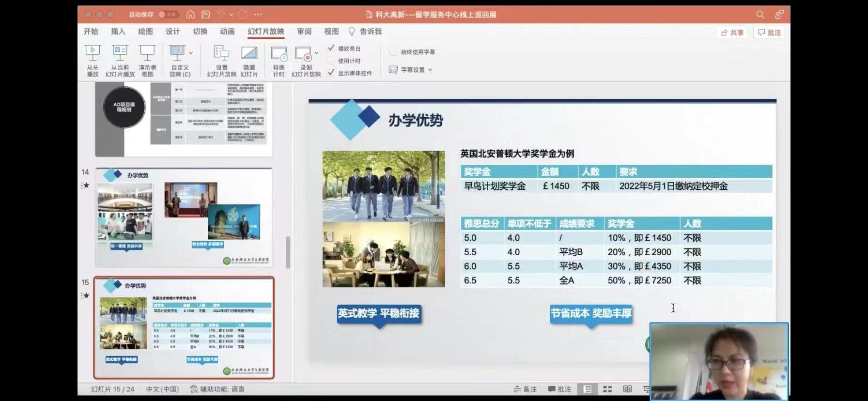The image size is (868, 401).
Task: Switch to the 动画 tab
Action: tap(227, 31)
